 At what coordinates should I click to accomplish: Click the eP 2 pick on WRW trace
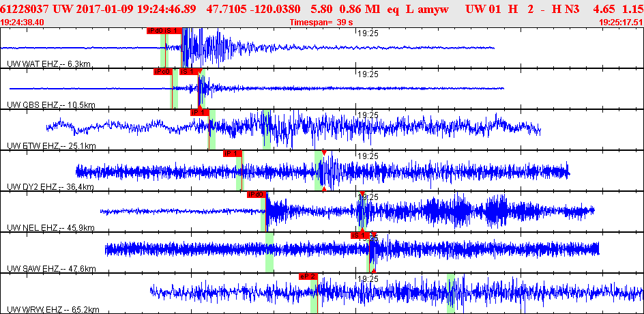click(308, 276)
